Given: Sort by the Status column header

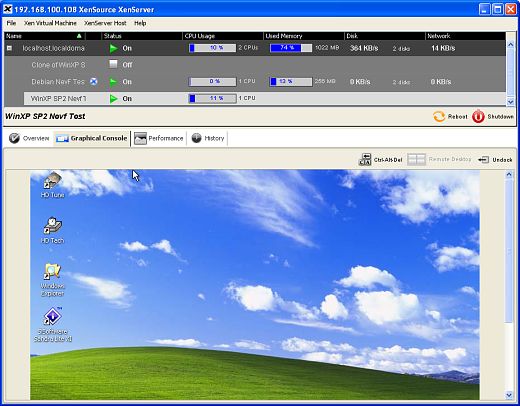Looking at the screenshot, I should 142,36.
